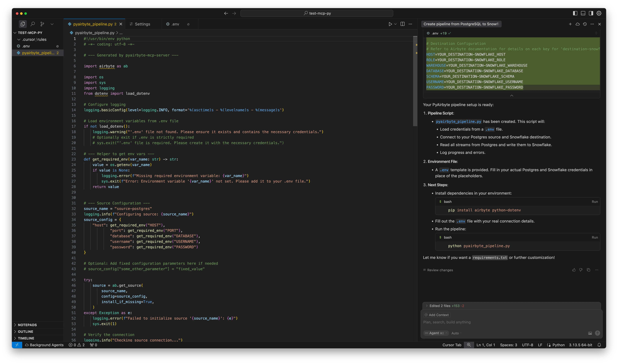Open the notifications bell icon
618x364 pixels.
(x=599, y=345)
